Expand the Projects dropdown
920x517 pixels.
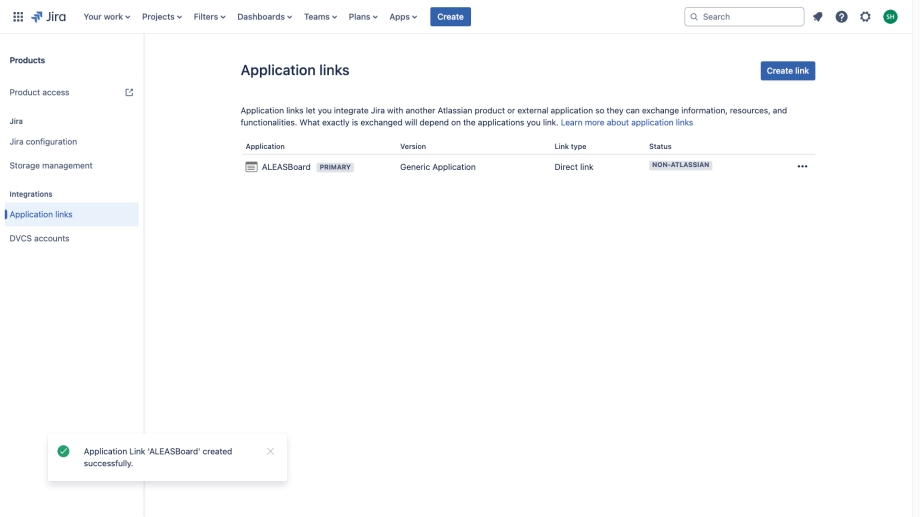pyautogui.click(x=162, y=17)
